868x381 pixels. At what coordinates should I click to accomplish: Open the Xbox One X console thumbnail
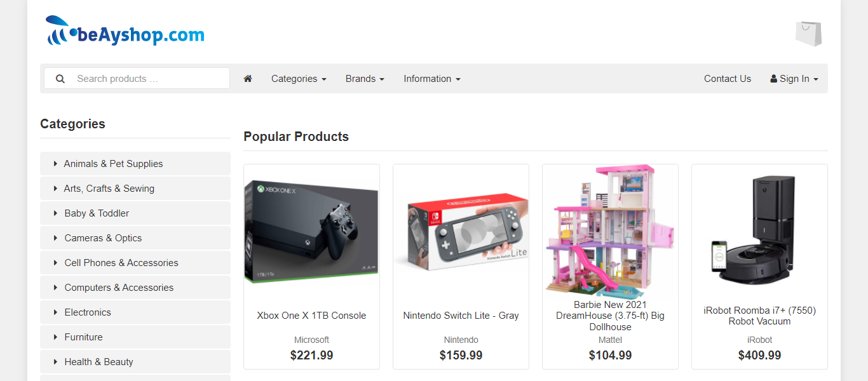311,232
